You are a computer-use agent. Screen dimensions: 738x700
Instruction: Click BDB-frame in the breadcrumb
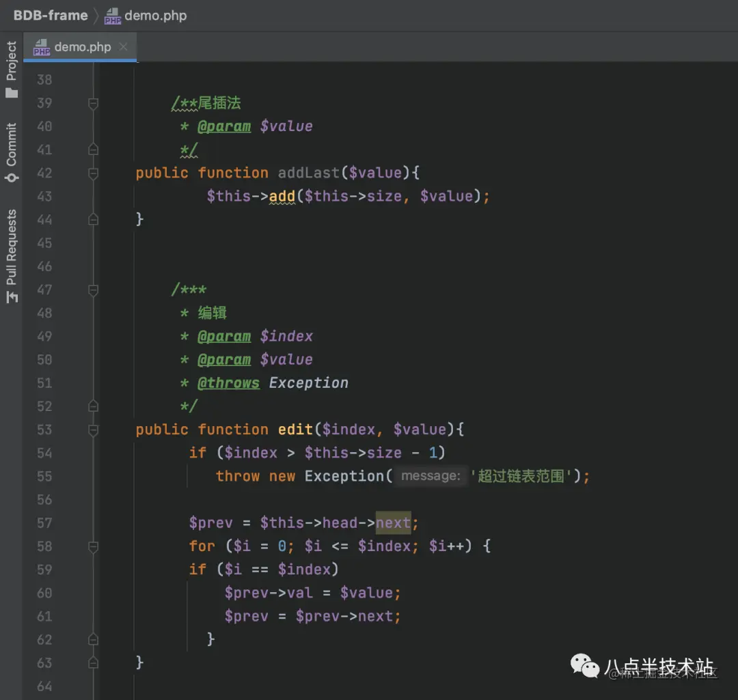(x=51, y=16)
